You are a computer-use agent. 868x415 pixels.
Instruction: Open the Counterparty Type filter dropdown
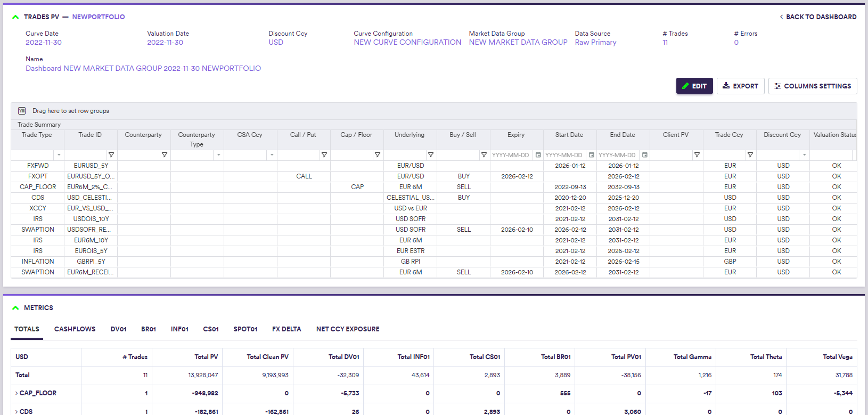click(x=218, y=155)
